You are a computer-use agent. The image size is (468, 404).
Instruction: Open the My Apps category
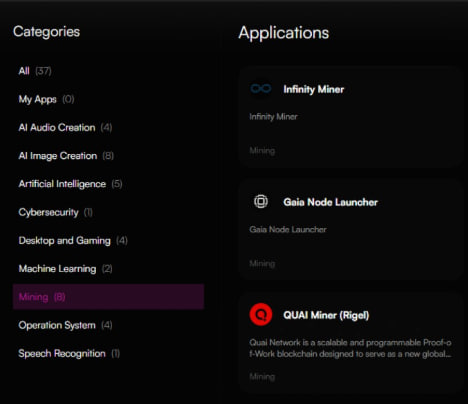point(108,99)
